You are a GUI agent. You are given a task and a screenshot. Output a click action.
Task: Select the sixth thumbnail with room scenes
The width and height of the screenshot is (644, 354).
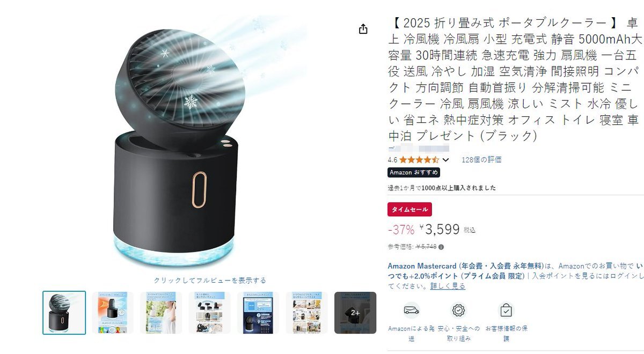[x=306, y=313]
